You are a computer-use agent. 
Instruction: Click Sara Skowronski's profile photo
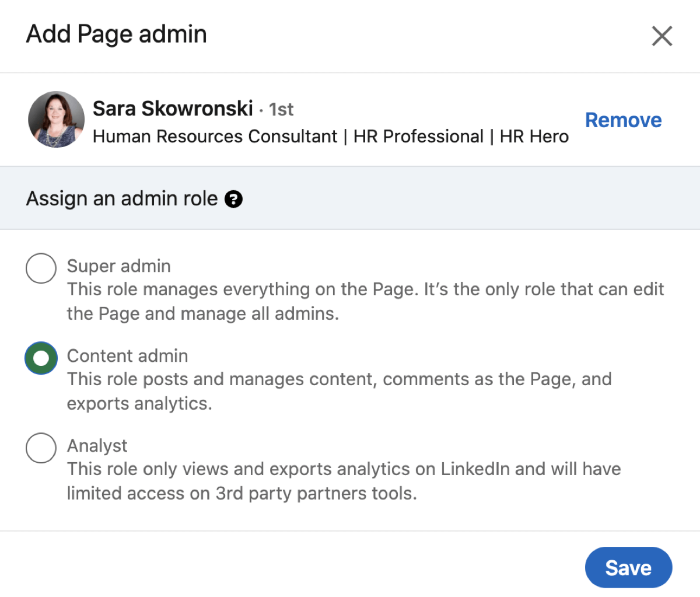click(56, 119)
